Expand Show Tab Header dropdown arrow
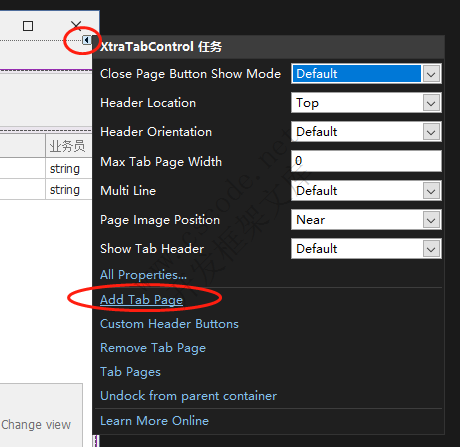Screen dimensions: 460x447 (x=431, y=249)
